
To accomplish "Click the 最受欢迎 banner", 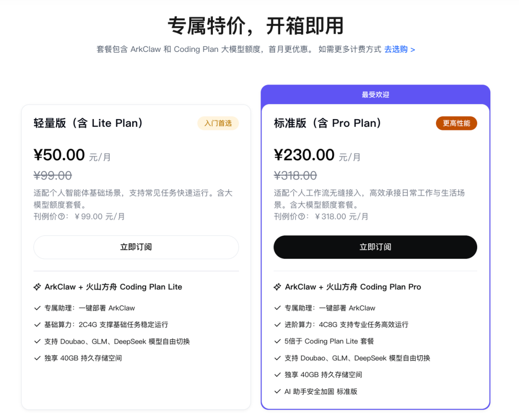I will coord(375,95).
